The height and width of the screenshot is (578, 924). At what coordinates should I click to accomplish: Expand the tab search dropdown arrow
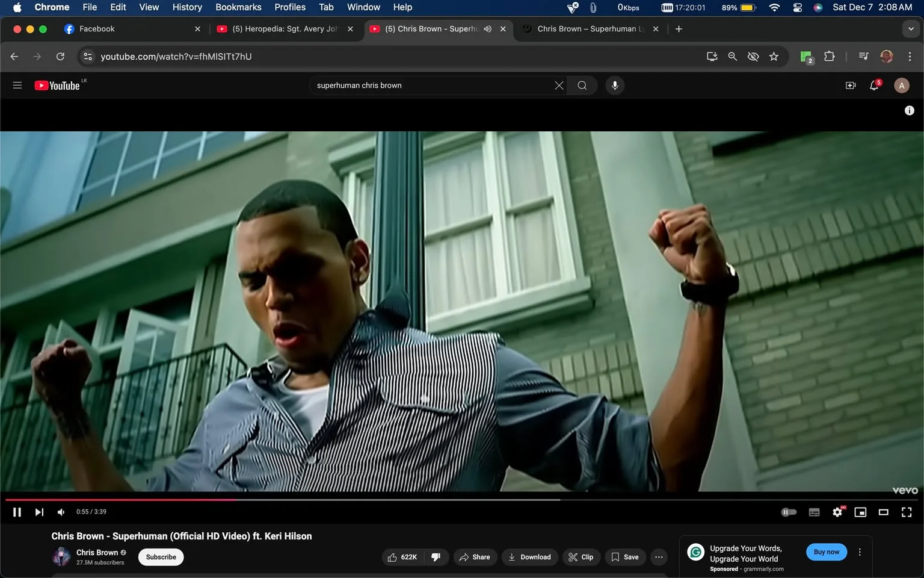(x=911, y=29)
